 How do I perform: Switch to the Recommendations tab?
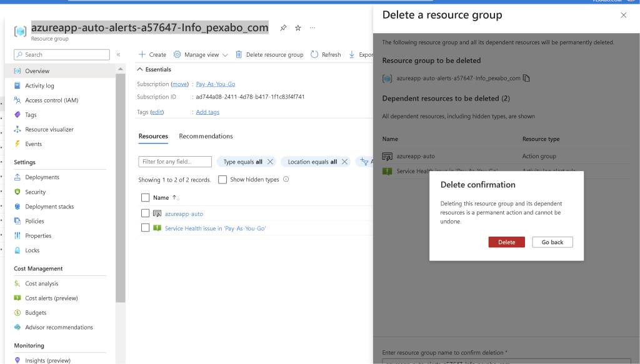click(x=206, y=136)
